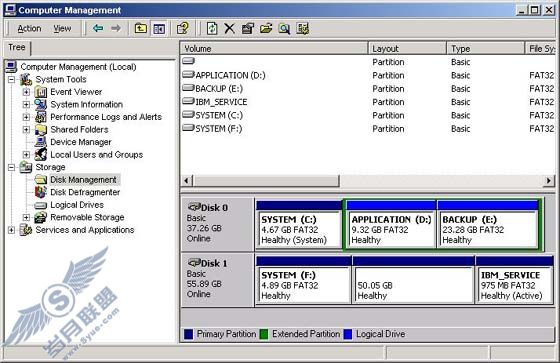Expand Services and Applications node
This screenshot has height=363, width=560.
tap(11, 230)
